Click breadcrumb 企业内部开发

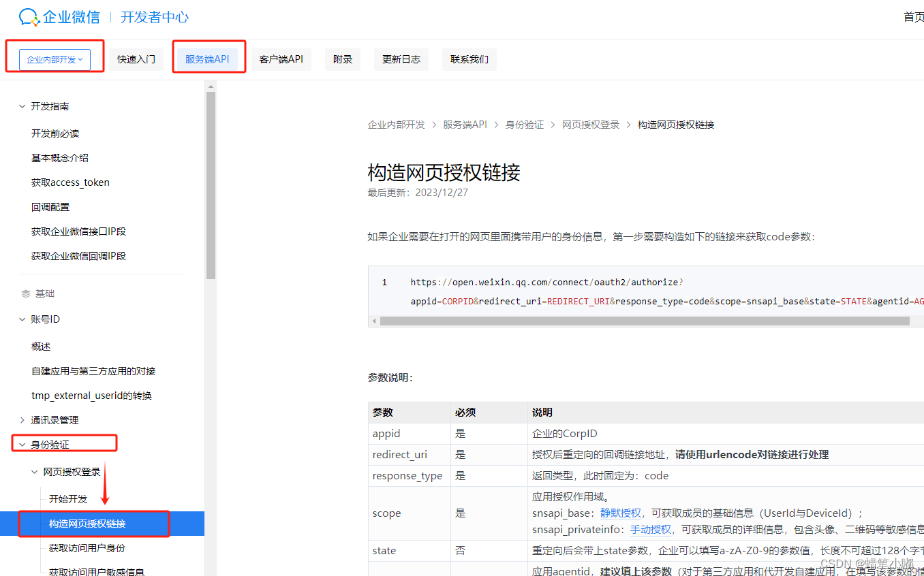click(397, 125)
